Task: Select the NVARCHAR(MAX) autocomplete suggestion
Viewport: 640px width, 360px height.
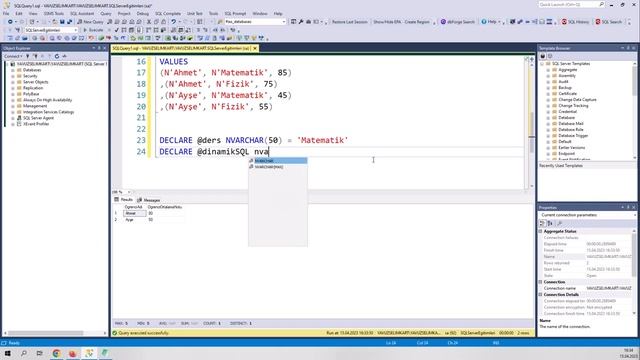Action: (278, 167)
